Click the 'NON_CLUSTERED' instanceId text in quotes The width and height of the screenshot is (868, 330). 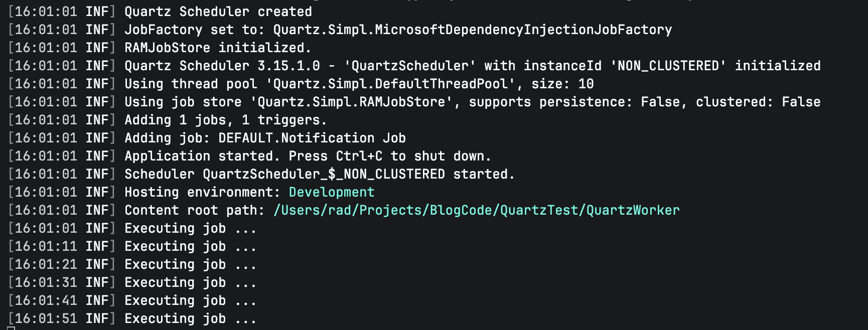[668, 66]
